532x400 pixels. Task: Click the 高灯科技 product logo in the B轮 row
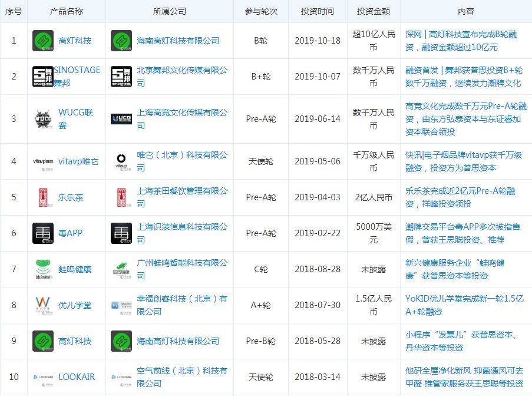pos(43,41)
